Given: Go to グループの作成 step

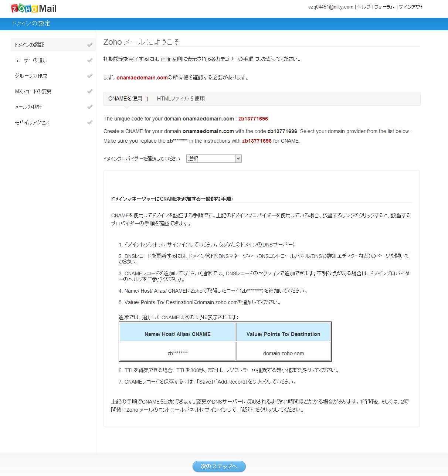Looking at the screenshot, I should 53,76.
